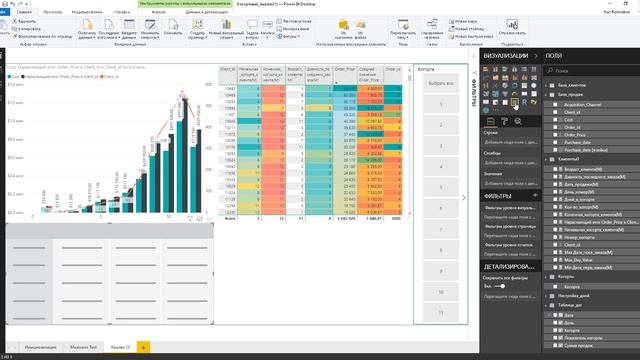Select cohort 1 in the Когорта slicer
Screen dimensions: 640x360
pyautogui.click(x=441, y=104)
